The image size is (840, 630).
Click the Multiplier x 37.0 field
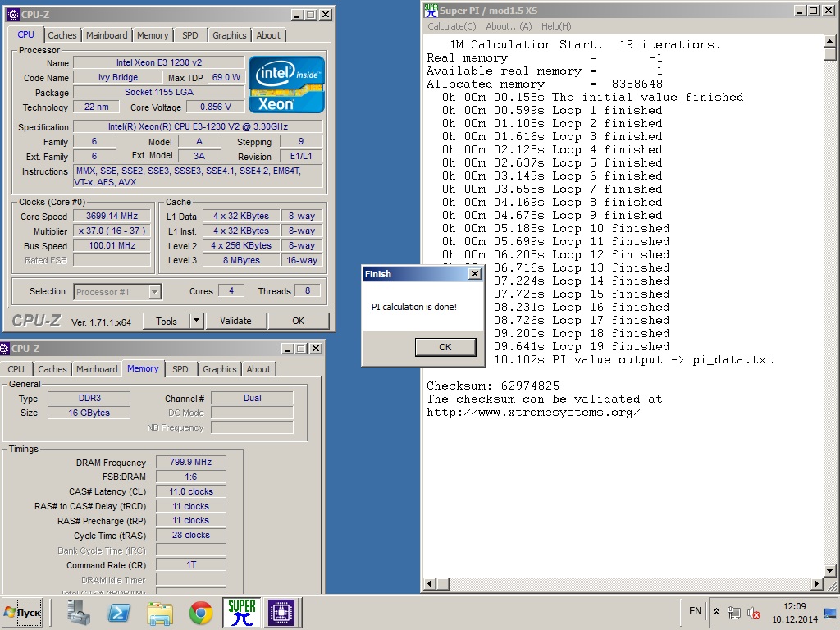[x=112, y=231]
